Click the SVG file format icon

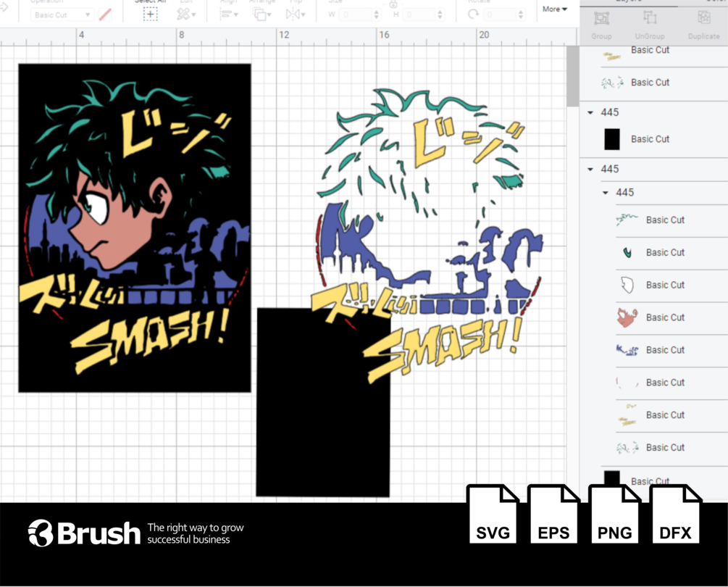tap(493, 515)
